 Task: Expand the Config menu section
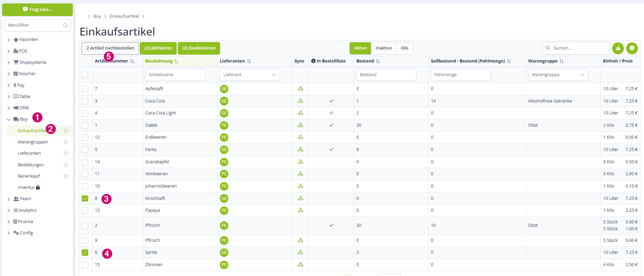[x=9, y=233]
